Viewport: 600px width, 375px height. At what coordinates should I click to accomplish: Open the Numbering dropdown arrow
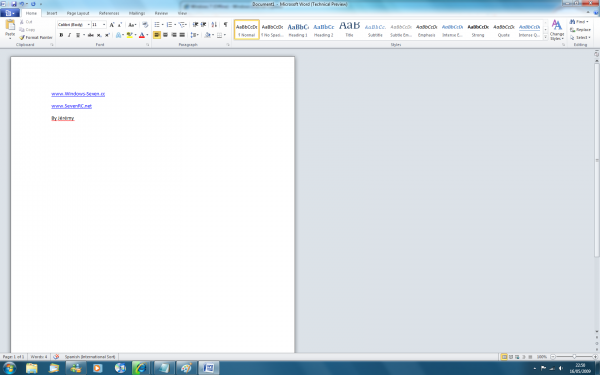coord(175,25)
